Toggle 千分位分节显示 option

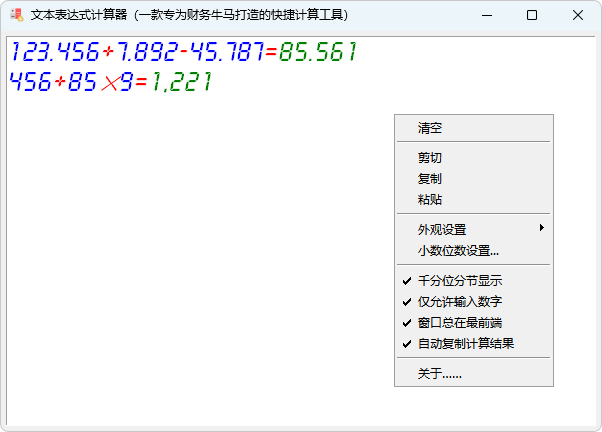[x=474, y=281]
